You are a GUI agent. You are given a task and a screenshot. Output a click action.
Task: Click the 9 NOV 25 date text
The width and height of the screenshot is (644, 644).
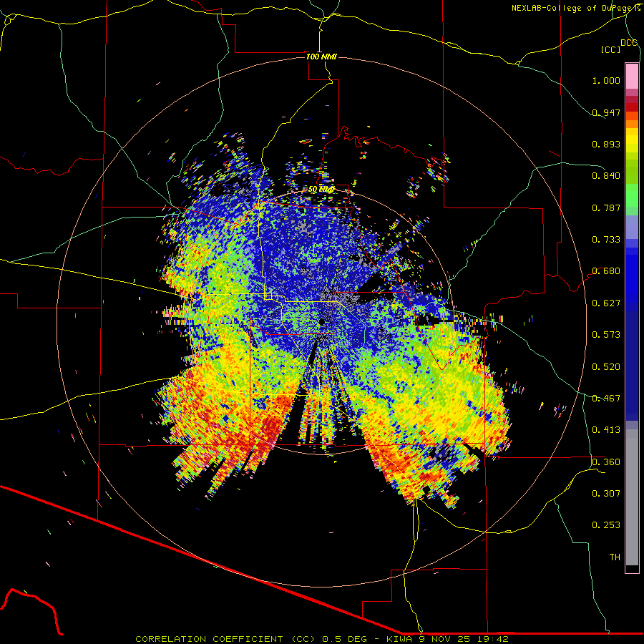(x=444, y=639)
